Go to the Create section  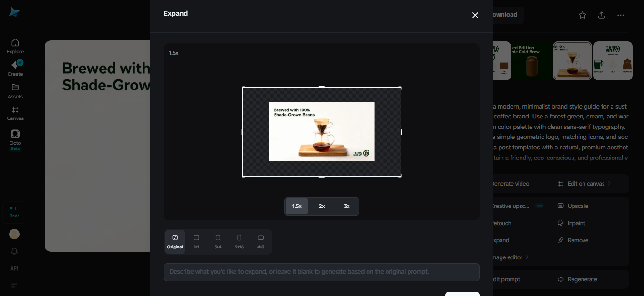(x=15, y=68)
